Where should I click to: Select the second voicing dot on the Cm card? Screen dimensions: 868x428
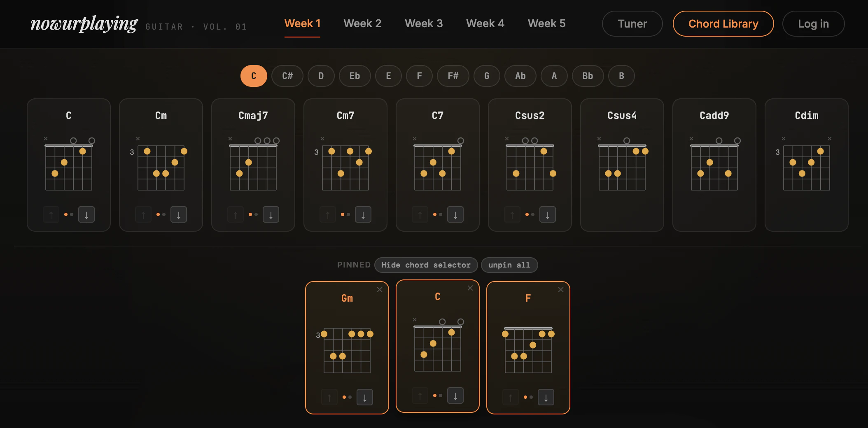164,214
